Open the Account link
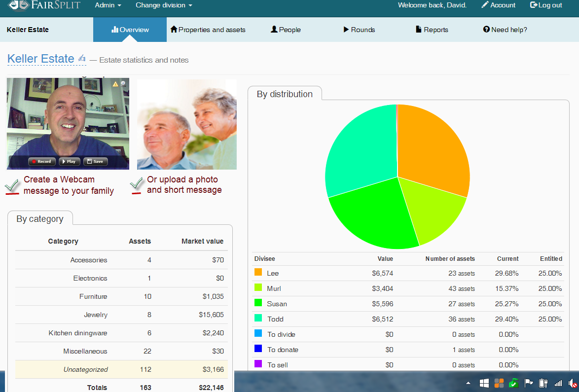579x392 pixels. click(x=499, y=5)
